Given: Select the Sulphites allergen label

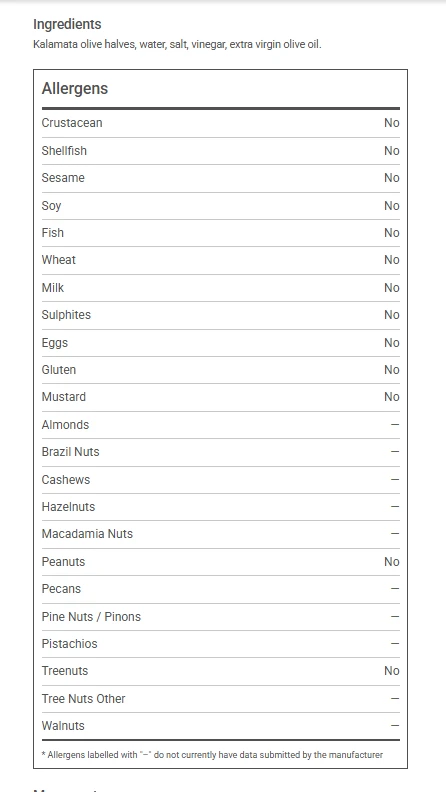Looking at the screenshot, I should [66, 315].
